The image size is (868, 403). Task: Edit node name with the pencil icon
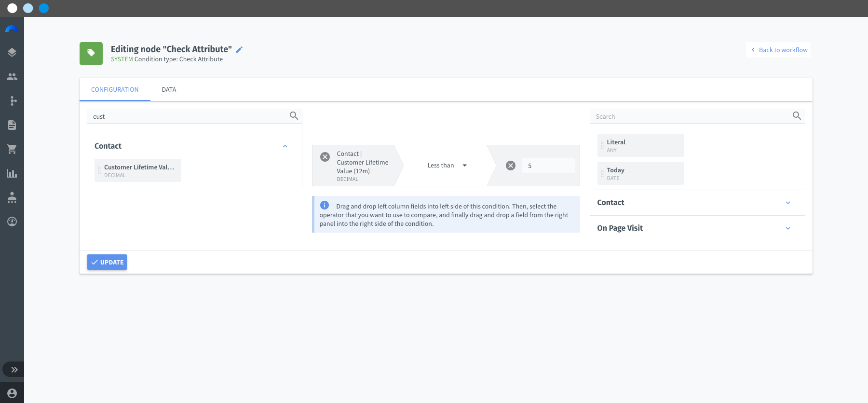239,50
